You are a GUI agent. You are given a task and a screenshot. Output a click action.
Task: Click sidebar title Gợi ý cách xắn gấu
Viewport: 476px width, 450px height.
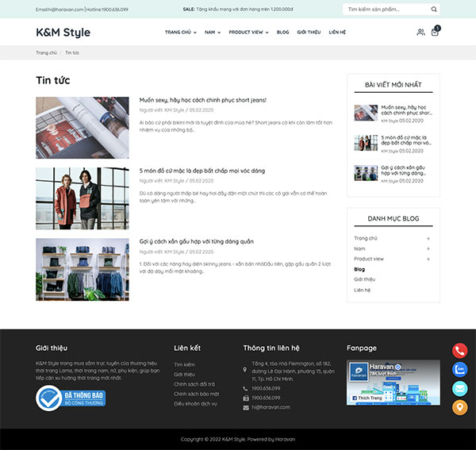[404, 171]
